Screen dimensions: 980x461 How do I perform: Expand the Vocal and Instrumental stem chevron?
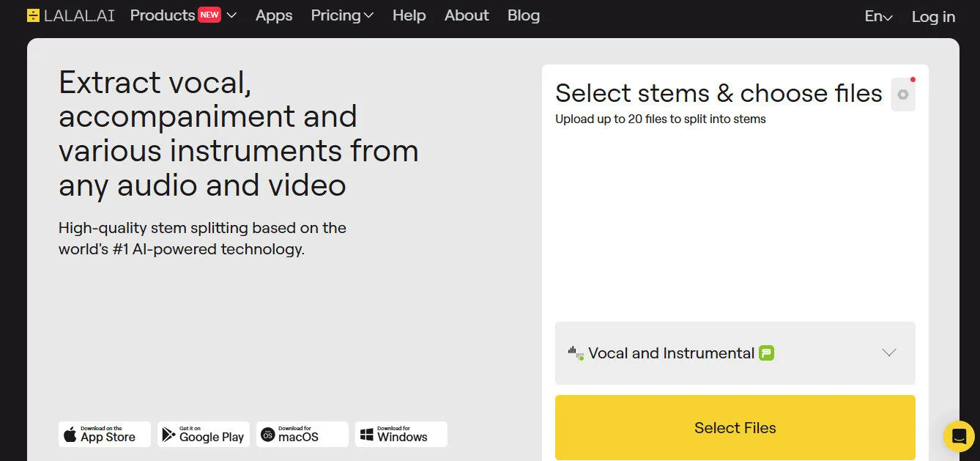click(x=889, y=353)
